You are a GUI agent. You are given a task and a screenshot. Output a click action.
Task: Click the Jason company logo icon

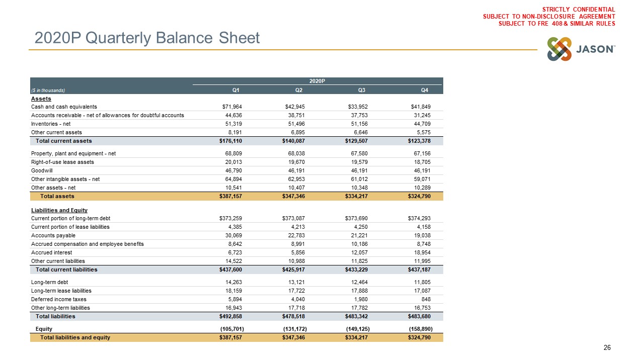(x=559, y=49)
